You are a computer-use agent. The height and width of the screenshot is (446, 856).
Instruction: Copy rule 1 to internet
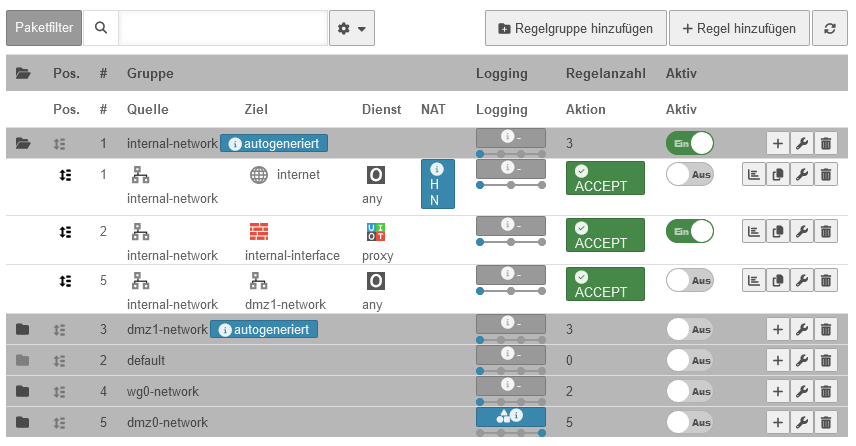click(x=778, y=175)
